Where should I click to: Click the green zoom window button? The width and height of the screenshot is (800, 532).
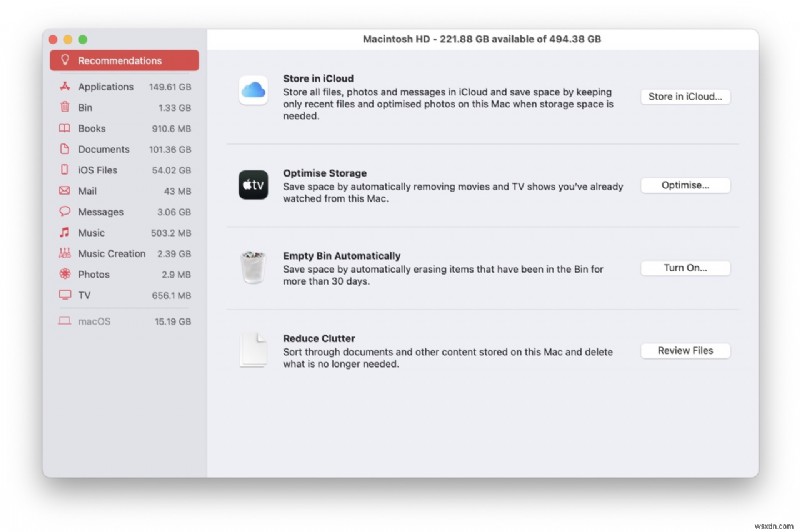tap(83, 39)
